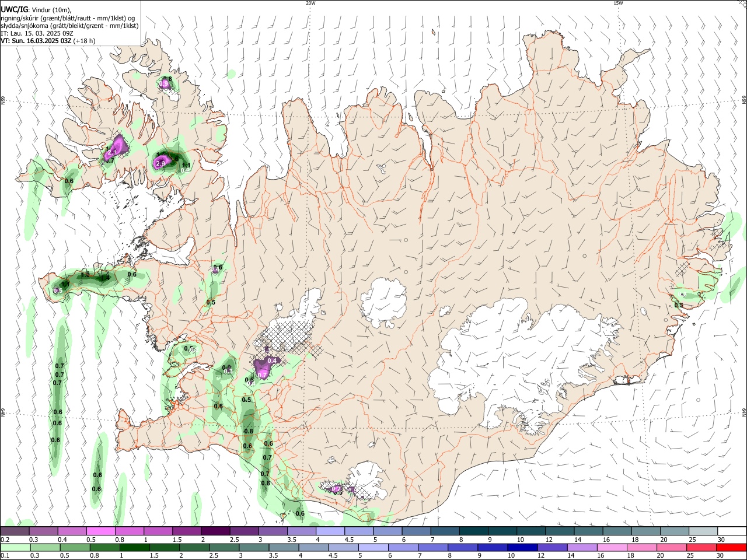747x560 pixels.
Task: Click the '1.0' rainfall value label
Action: [x=85, y=275]
